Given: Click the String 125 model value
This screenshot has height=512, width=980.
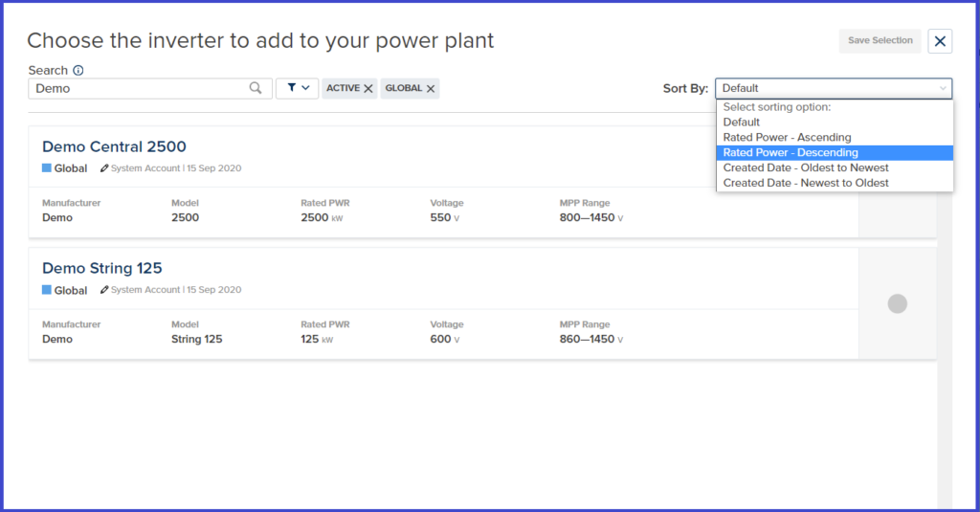Looking at the screenshot, I should (x=197, y=339).
